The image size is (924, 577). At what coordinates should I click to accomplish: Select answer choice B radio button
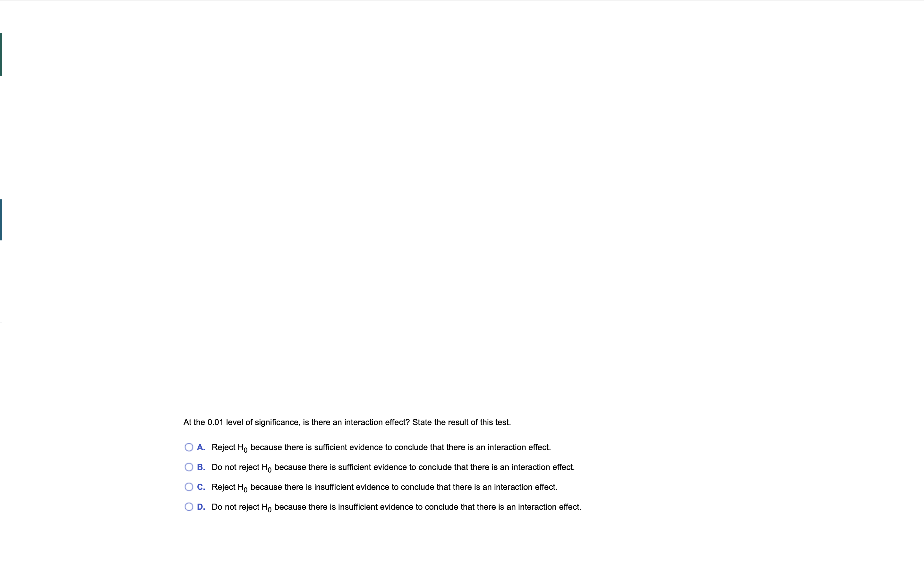click(189, 467)
